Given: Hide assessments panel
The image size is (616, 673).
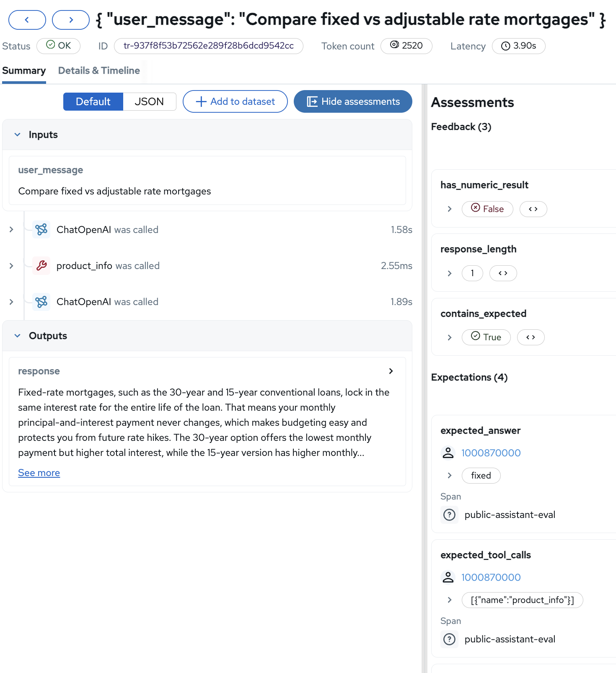Looking at the screenshot, I should tap(353, 102).
